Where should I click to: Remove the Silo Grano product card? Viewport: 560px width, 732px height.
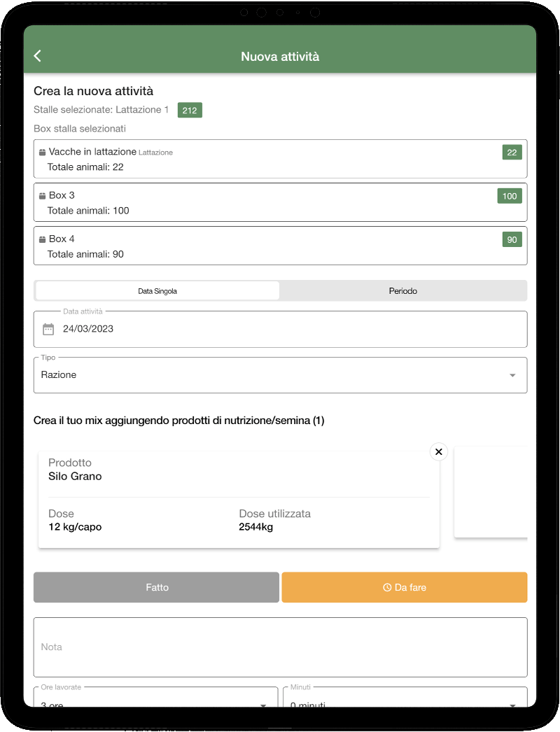[438, 452]
